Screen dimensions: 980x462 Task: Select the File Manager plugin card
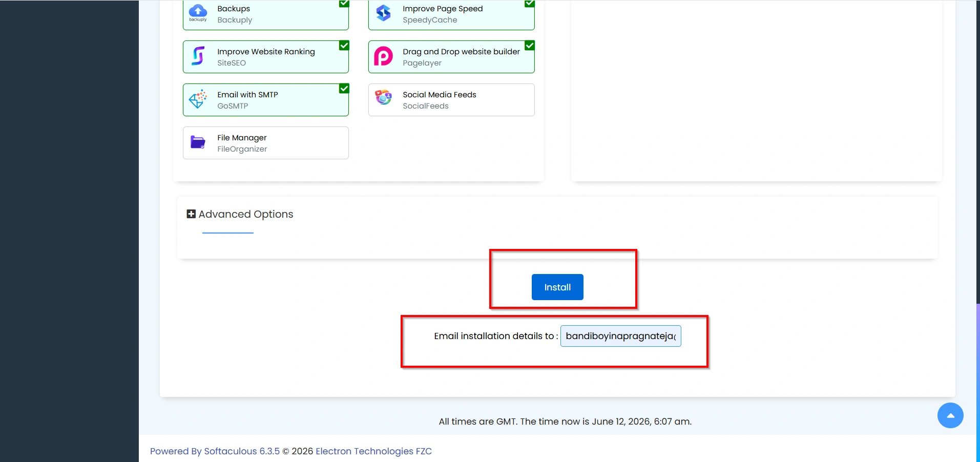coord(266,143)
